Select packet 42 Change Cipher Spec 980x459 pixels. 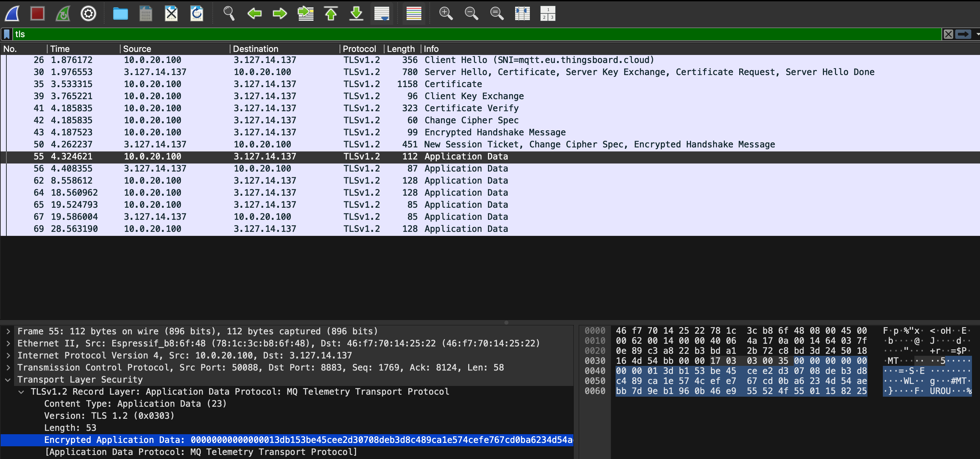coord(490,120)
